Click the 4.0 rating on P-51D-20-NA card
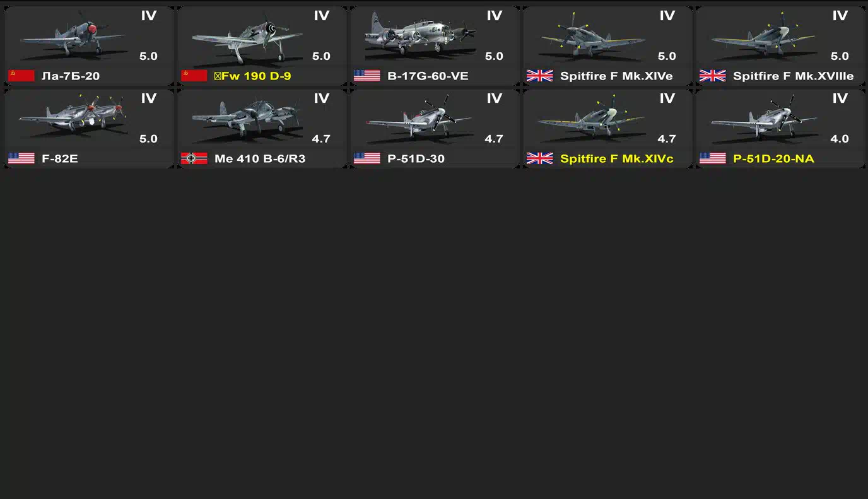Screen dimensions: 868x499 (840, 139)
